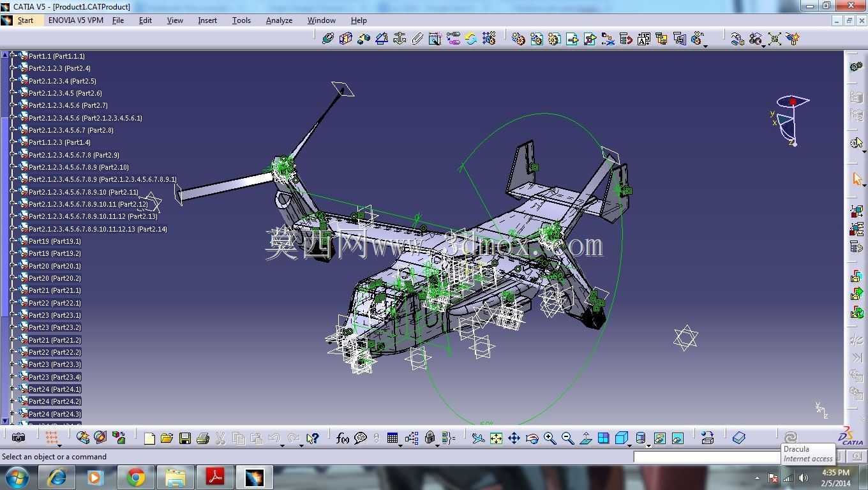Expand the Part20 (Part20.2) tree node
The image size is (868, 490).
[x=12, y=278]
